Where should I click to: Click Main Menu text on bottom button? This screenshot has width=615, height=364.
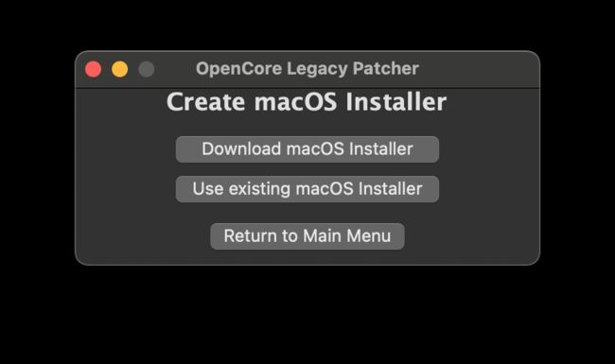pos(346,235)
